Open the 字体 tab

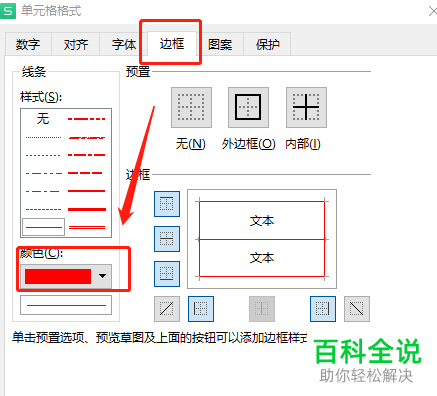[124, 44]
